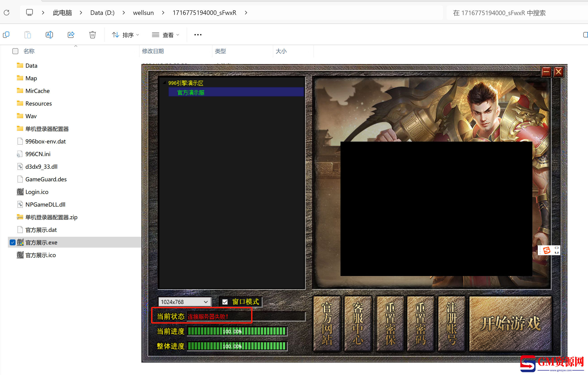Click the Share icon in toolbar
The height and width of the screenshot is (375, 588).
point(71,35)
